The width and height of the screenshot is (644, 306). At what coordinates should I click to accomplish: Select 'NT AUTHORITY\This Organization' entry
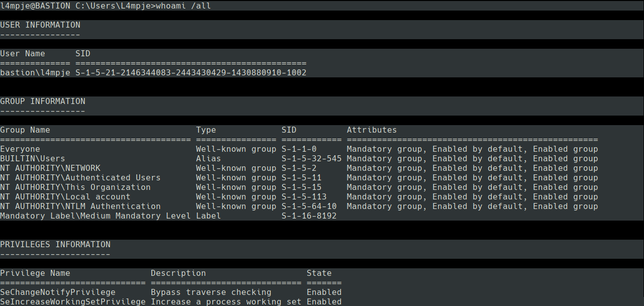coord(75,187)
